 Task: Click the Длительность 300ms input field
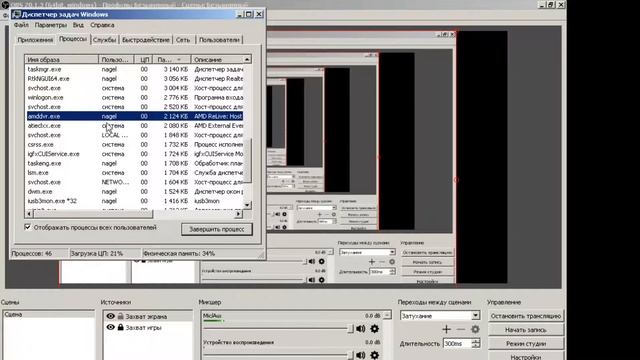pos(457,344)
